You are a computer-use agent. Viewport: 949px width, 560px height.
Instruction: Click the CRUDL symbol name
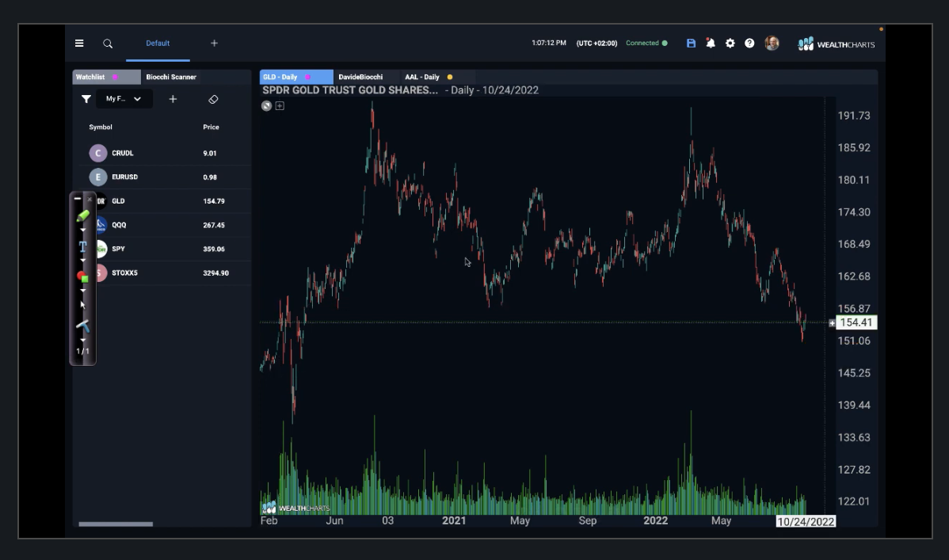coord(123,153)
